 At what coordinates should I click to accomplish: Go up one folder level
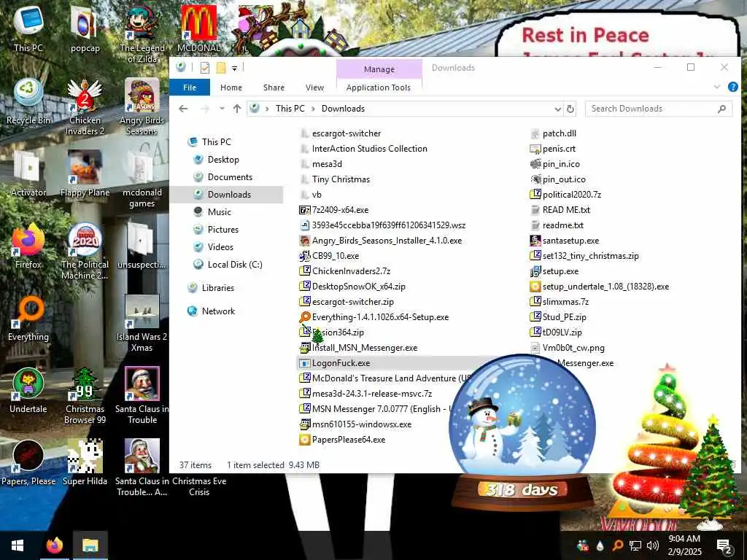click(x=237, y=109)
